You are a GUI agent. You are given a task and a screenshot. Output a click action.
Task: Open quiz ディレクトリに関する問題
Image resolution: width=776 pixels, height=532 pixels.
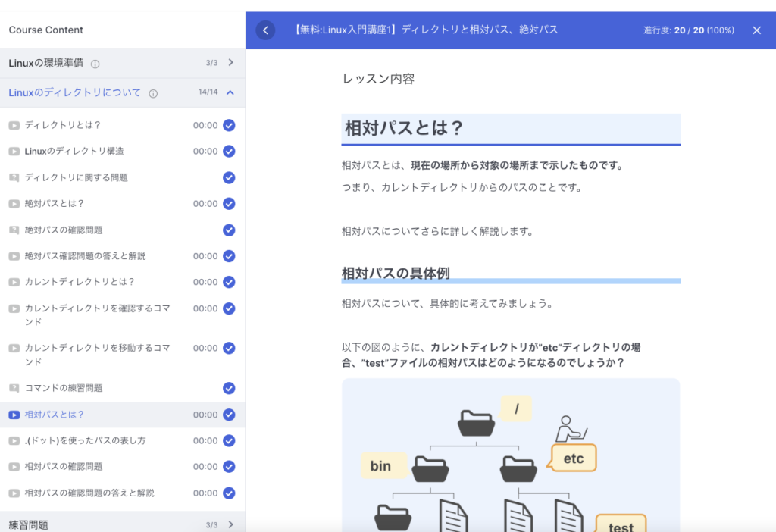77,177
